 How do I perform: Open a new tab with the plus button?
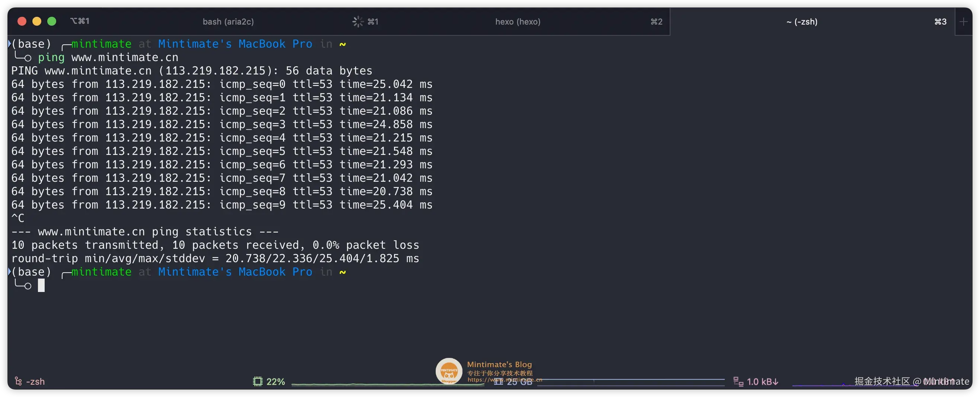(963, 22)
